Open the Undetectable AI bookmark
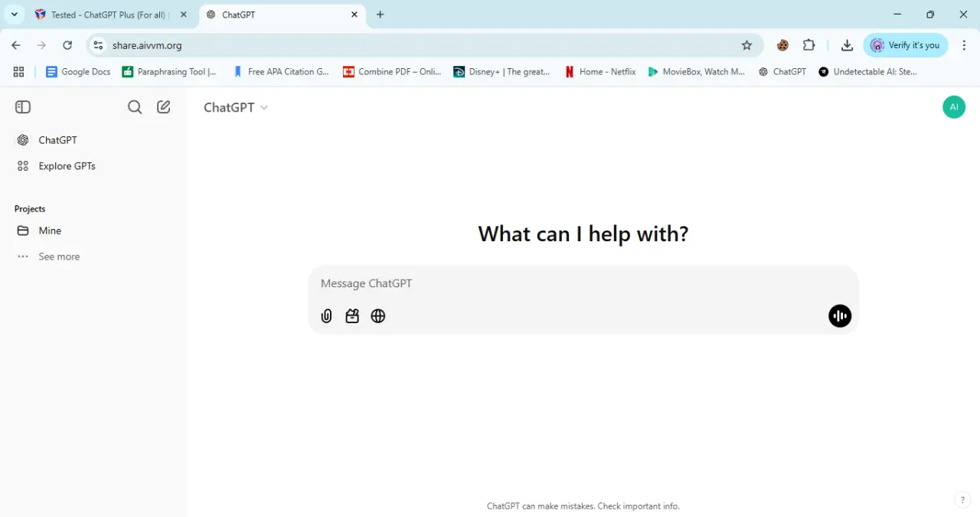980x517 pixels. (867, 72)
